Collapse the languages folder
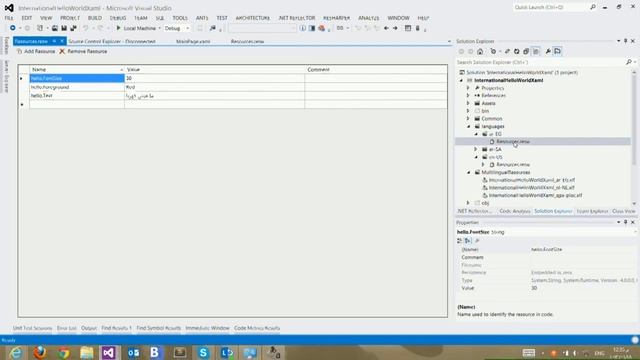Screen dimensions: 640x360 [x=469, y=126]
